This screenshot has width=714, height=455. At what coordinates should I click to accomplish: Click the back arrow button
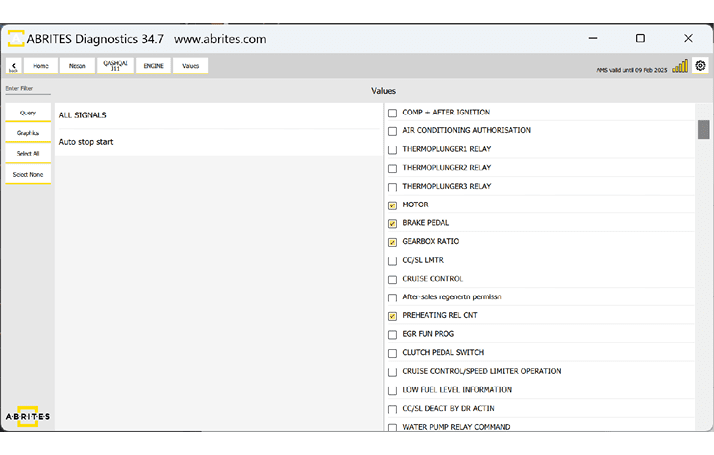click(14, 66)
